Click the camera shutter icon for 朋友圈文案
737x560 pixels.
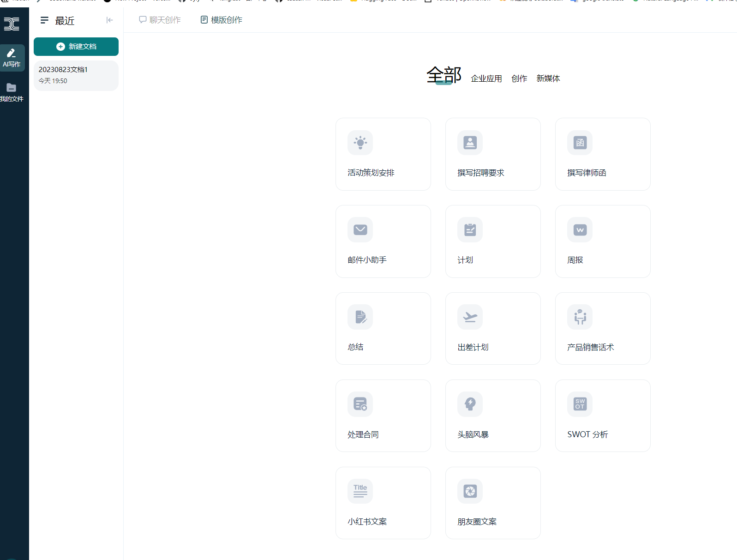(470, 491)
